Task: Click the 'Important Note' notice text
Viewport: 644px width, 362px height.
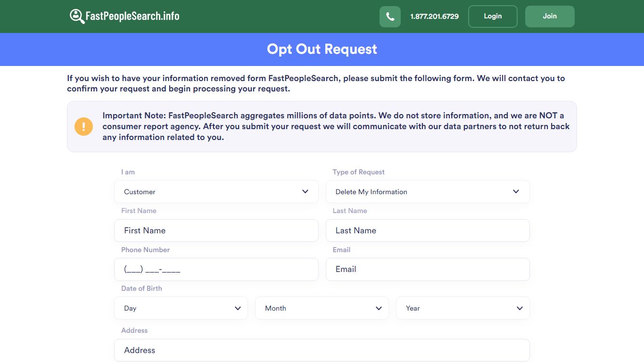Action: (x=336, y=126)
